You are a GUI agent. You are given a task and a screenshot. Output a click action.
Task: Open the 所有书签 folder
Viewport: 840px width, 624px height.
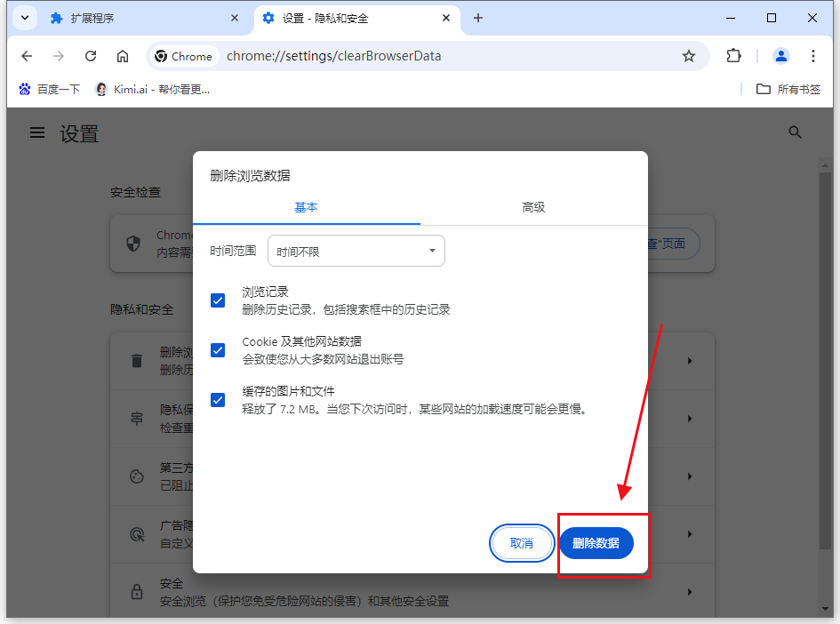(788, 90)
